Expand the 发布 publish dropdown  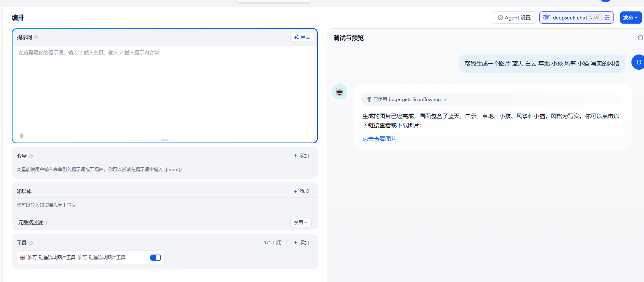(x=630, y=18)
